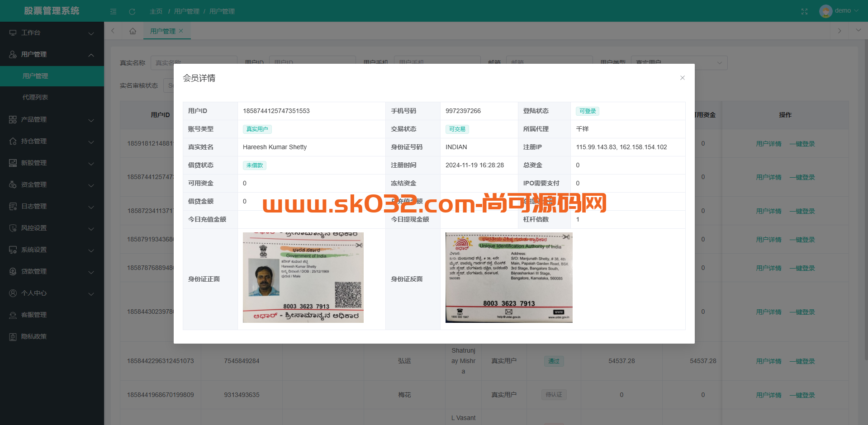Image resolution: width=868 pixels, height=425 pixels.
Task: Expand the 新股管理 menu chevron
Action: (91, 163)
